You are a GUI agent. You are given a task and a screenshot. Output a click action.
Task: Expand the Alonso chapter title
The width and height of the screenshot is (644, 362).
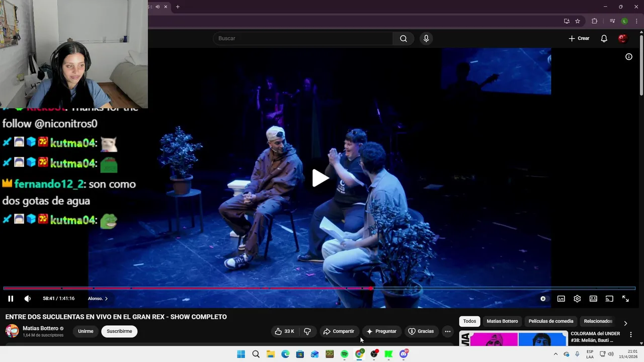click(98, 299)
